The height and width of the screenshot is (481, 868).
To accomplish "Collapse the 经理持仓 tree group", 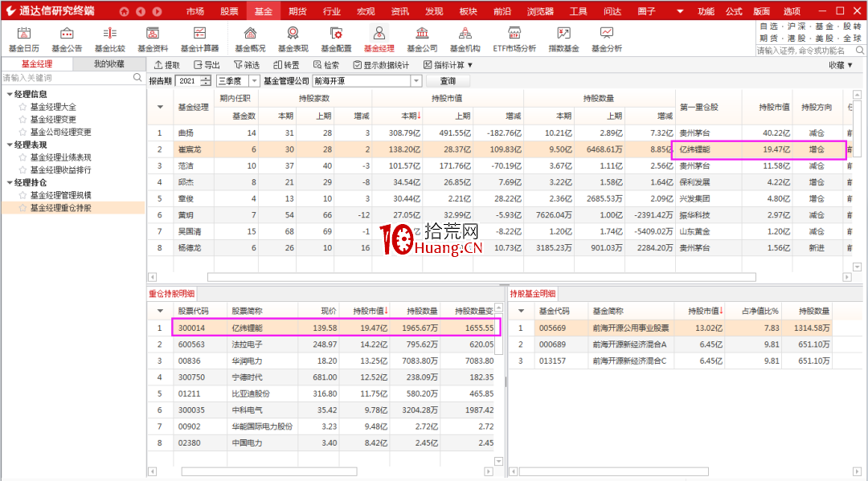I will pyautogui.click(x=10, y=182).
